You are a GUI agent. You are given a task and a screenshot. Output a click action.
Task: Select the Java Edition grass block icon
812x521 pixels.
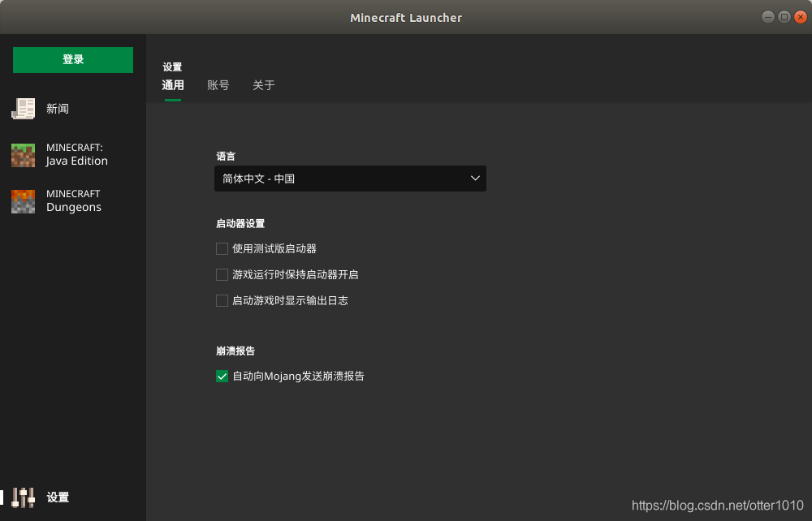click(24, 155)
